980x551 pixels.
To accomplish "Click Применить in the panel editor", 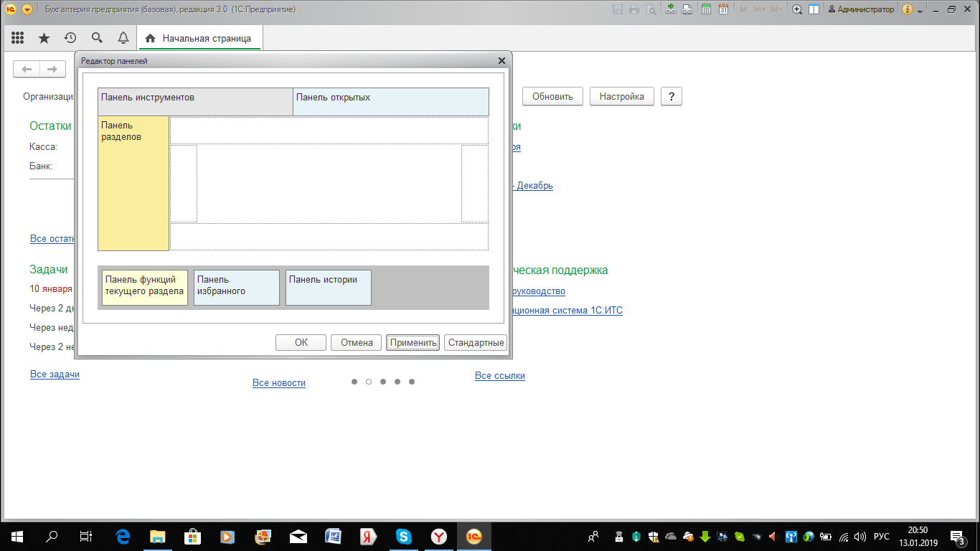I will (x=413, y=343).
